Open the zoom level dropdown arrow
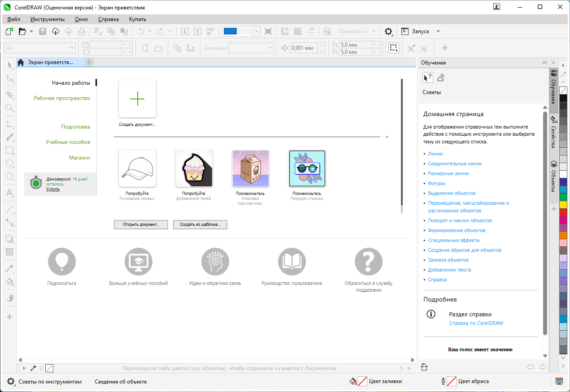This screenshot has height=392, width=570. coord(256,31)
